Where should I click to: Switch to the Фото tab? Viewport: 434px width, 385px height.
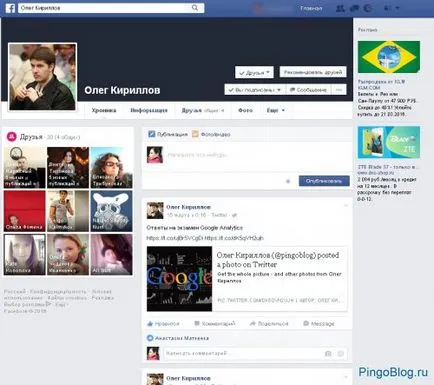coord(245,110)
